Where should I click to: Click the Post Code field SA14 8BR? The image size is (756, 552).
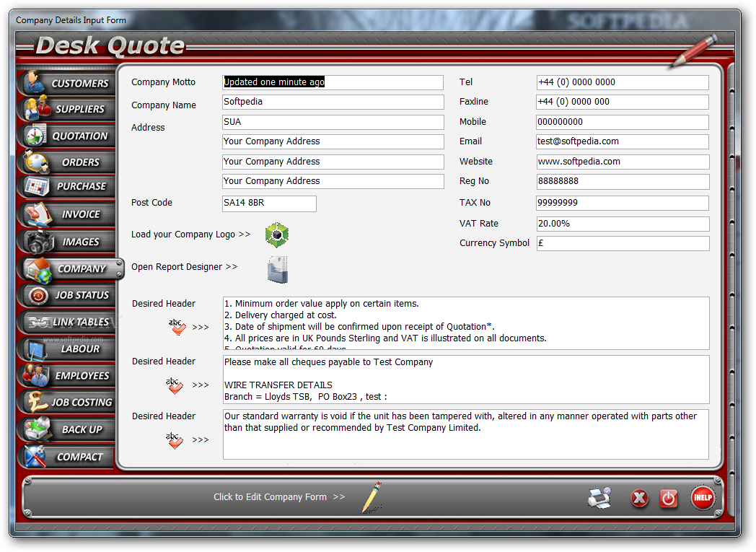coord(269,203)
